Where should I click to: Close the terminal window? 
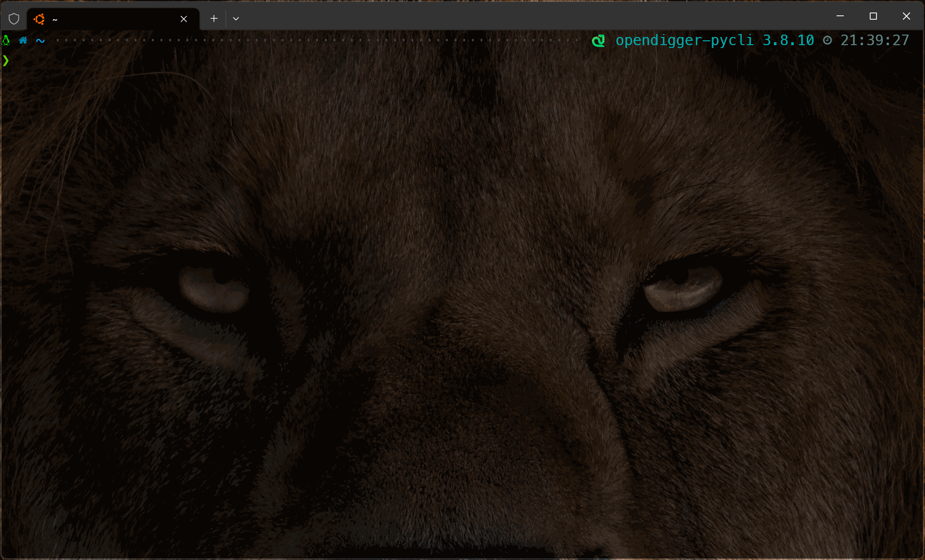pyautogui.click(x=906, y=16)
